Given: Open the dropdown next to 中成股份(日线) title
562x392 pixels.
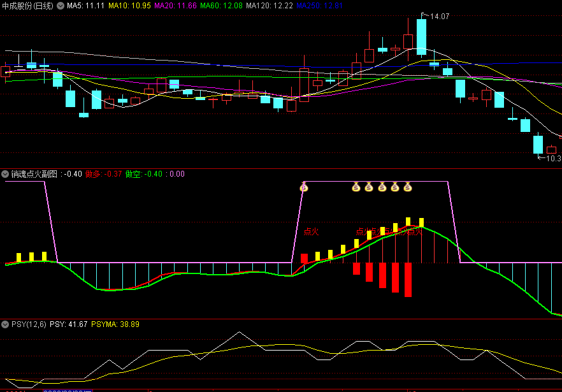Looking at the screenshot, I should click(61, 6).
